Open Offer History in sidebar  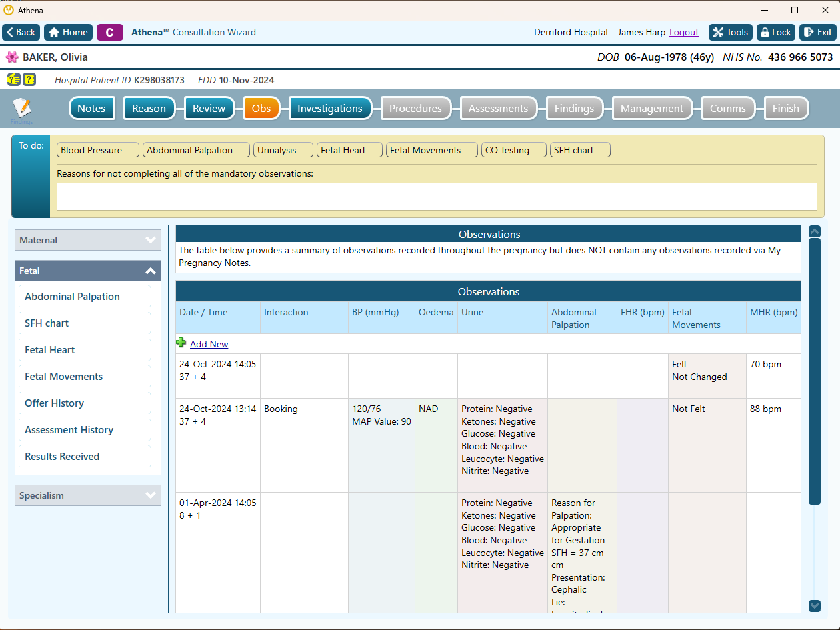[55, 403]
